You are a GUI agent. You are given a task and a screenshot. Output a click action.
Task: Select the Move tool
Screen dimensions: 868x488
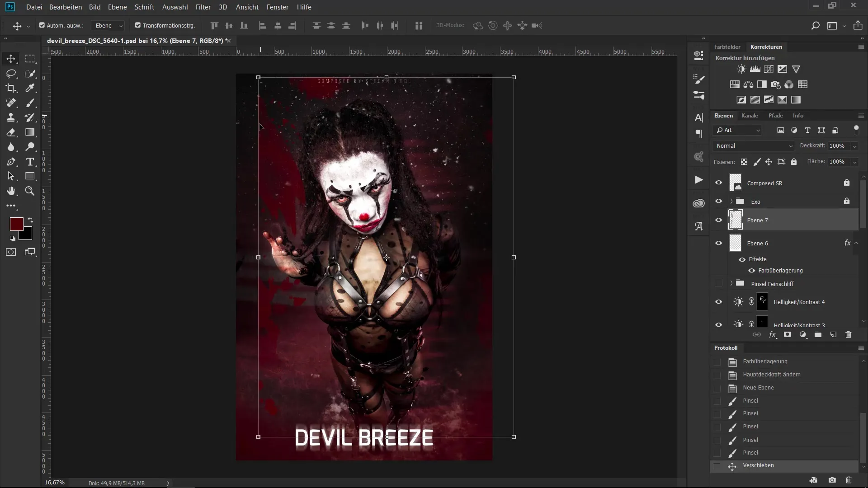tap(11, 59)
